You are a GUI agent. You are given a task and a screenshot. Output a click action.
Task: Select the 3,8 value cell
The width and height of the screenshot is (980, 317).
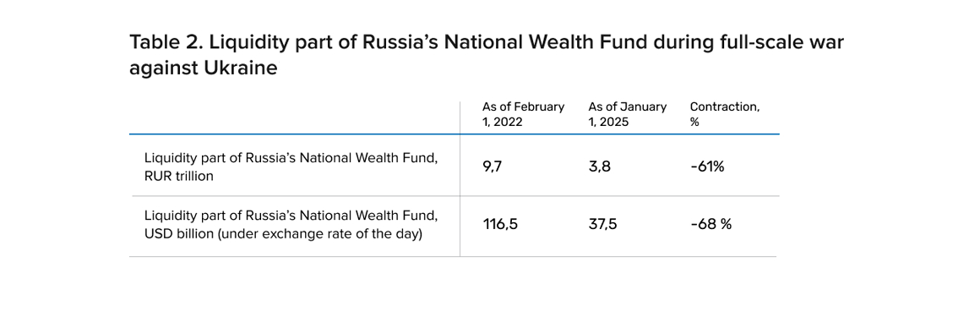(x=599, y=167)
